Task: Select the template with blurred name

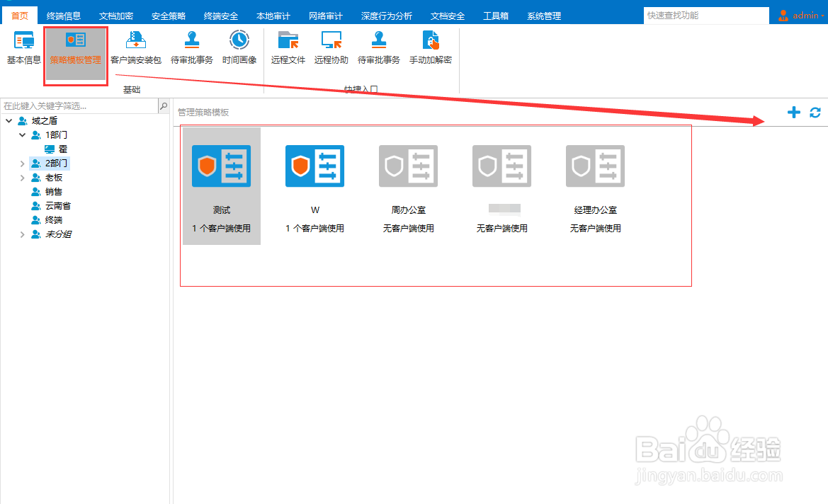Action: [501, 166]
